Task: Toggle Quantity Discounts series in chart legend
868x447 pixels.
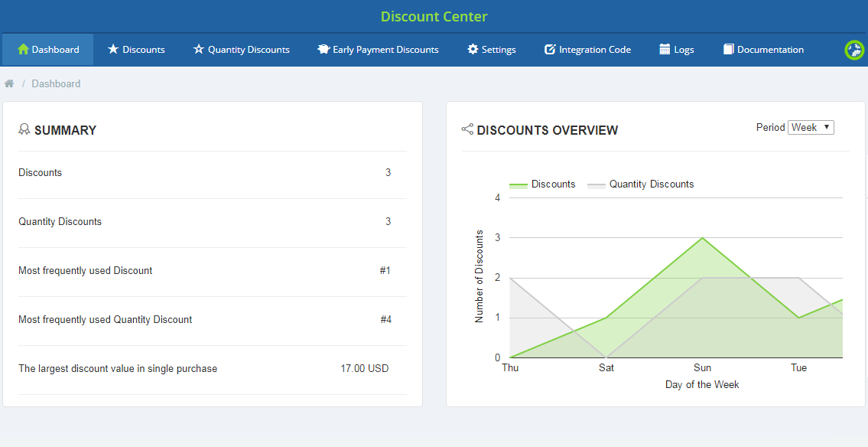Action: point(651,184)
